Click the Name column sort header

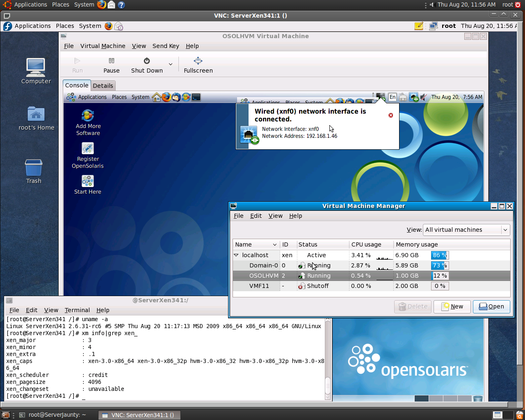(256, 244)
